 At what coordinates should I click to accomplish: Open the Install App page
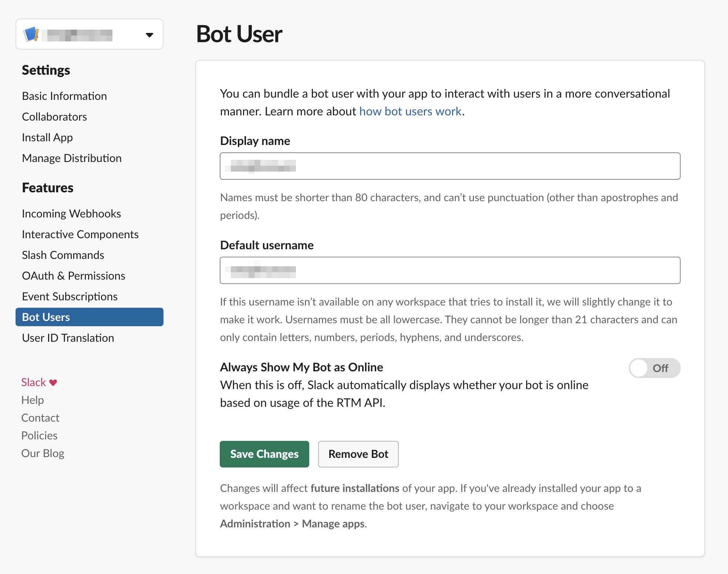(47, 137)
